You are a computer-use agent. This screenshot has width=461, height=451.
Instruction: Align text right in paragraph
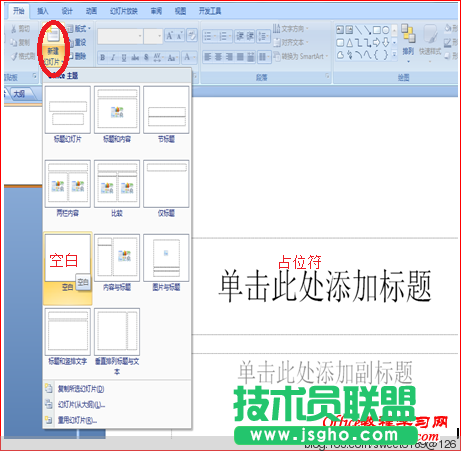point(229,57)
